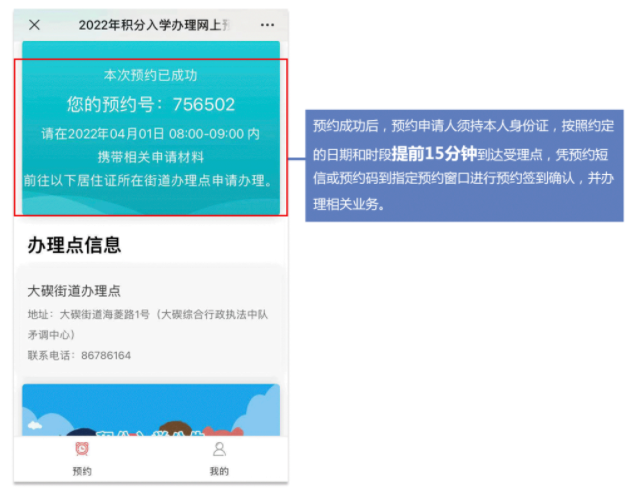Screen dimensions: 636x496
Task: Switch to the 预约 tab label
Action: pos(82,471)
